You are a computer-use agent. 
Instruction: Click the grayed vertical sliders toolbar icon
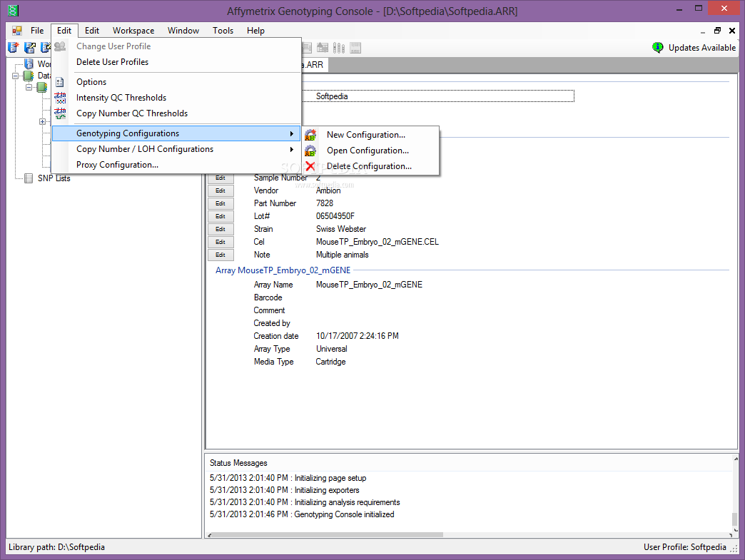339,48
